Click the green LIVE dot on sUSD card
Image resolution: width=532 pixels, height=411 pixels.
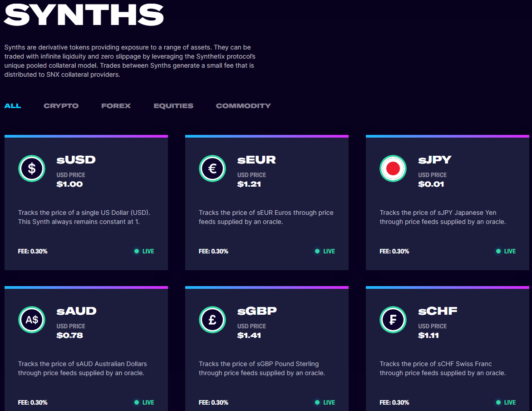[137, 251]
